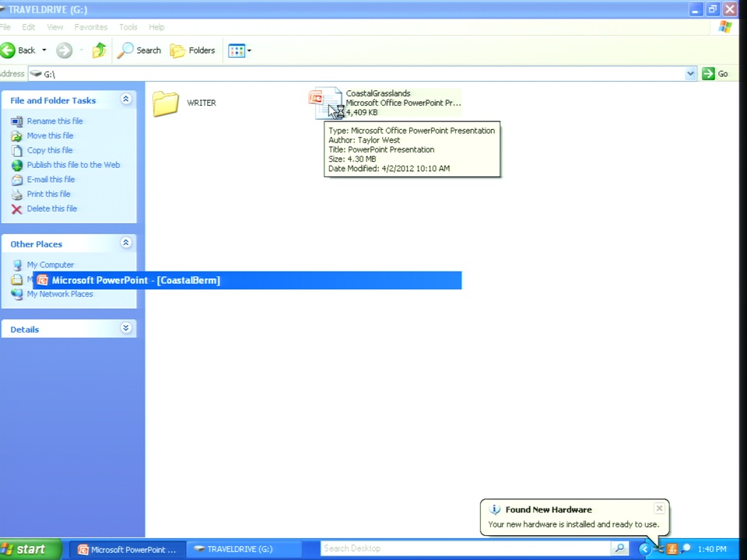Viewport: 747px width, 560px height.
Task: Click the CoastalGrasslands file name
Action: click(378, 93)
